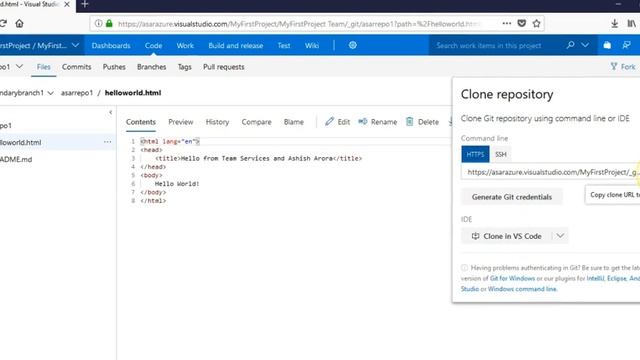Screen dimensions: 640x360
Task: Show the Preview file tab
Action: point(180,122)
